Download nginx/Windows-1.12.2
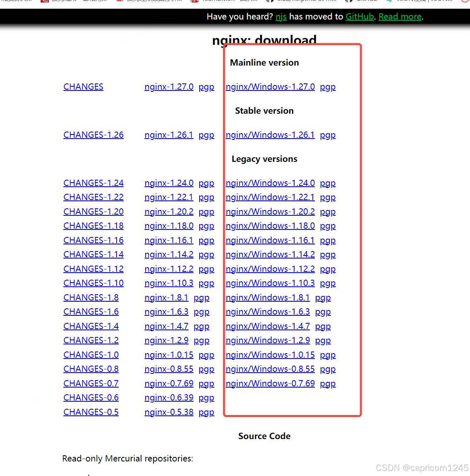The height and width of the screenshot is (476, 470). (270, 269)
